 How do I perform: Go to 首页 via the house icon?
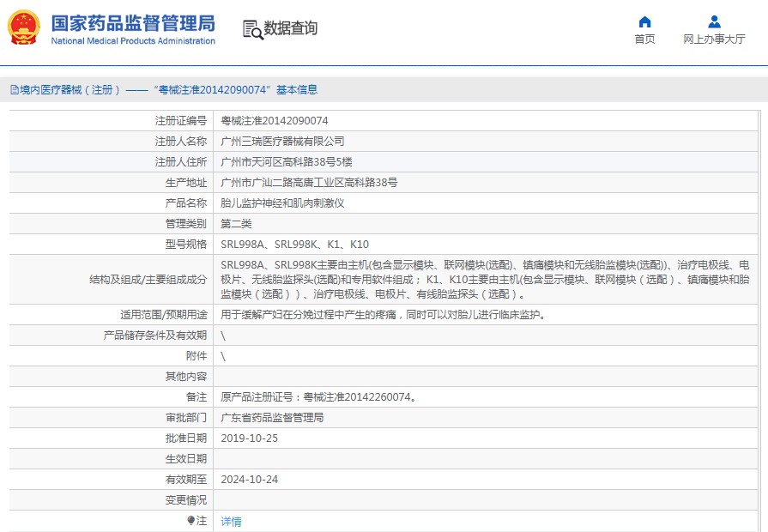644,21
